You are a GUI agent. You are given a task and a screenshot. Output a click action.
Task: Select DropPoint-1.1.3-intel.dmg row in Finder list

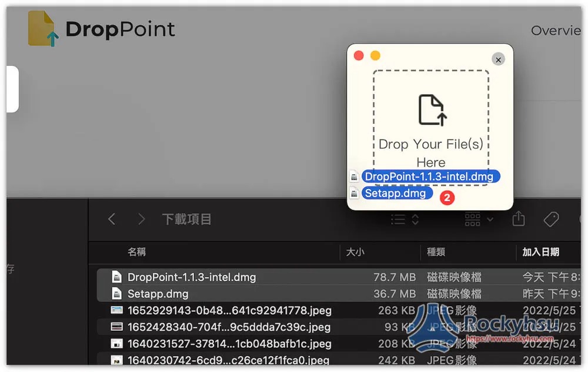(x=339, y=277)
